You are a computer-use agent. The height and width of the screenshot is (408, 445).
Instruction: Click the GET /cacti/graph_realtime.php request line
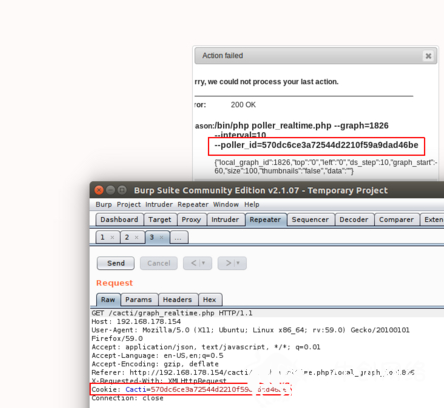172,313
